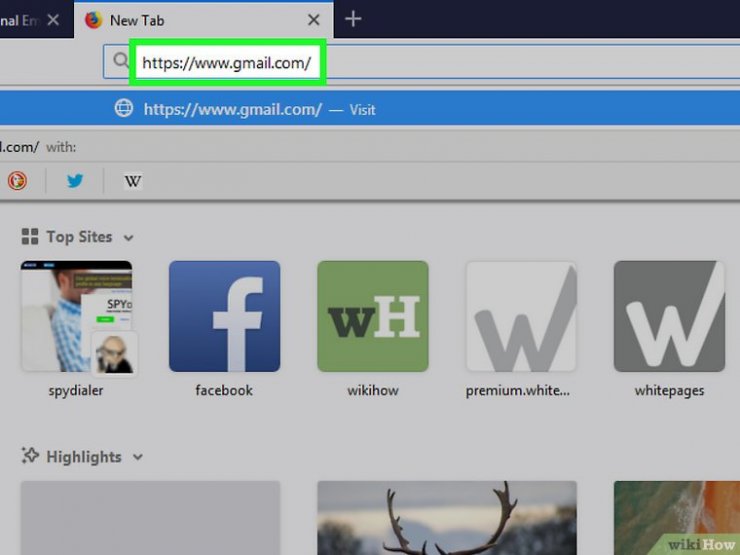Click the premium.white... label text
This screenshot has width=740, height=555.
click(x=518, y=391)
